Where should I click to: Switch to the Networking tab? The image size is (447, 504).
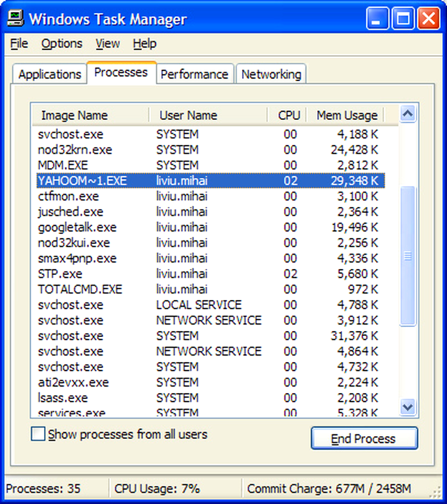(271, 74)
